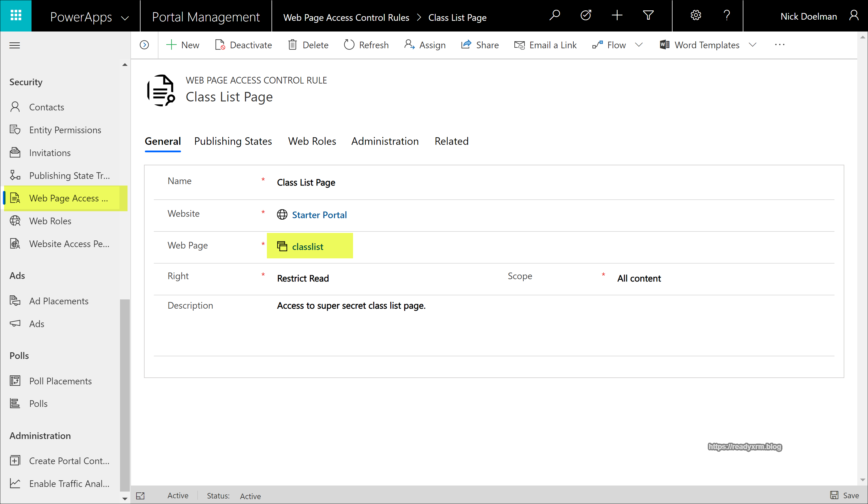Click the Help question mark icon
The height and width of the screenshot is (504, 868).
click(x=726, y=16)
